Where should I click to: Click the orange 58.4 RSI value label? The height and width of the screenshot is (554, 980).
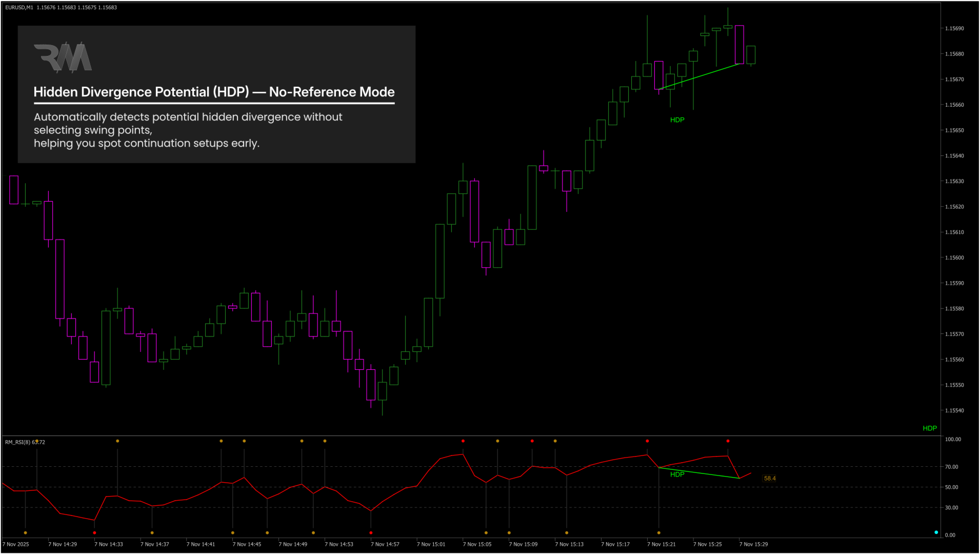[770, 479]
